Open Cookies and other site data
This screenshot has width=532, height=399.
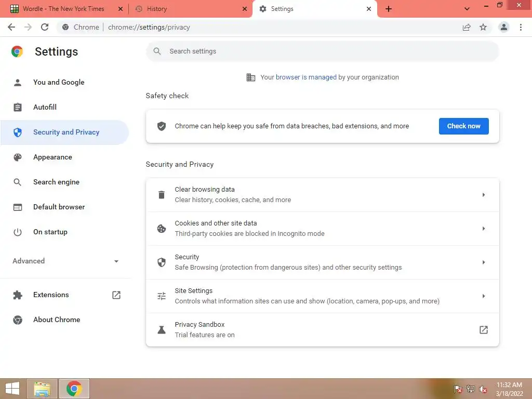[x=322, y=229]
